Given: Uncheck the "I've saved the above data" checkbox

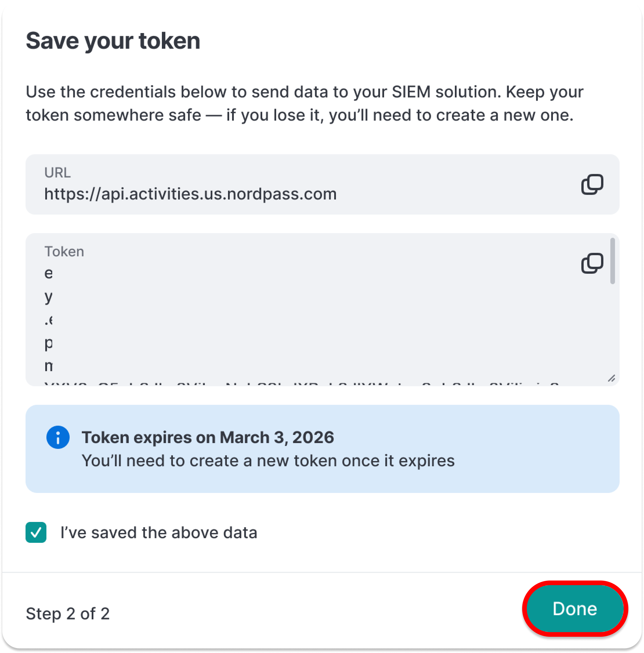Looking at the screenshot, I should pos(36,533).
